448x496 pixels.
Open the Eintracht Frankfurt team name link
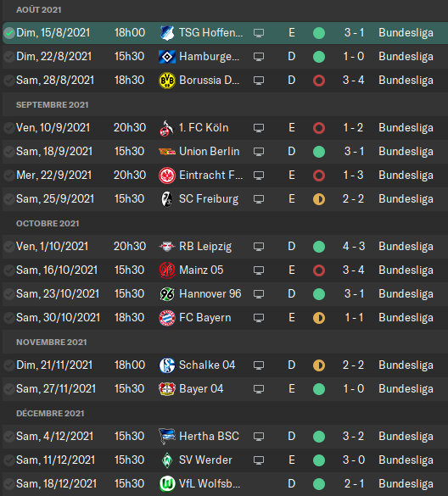211,176
